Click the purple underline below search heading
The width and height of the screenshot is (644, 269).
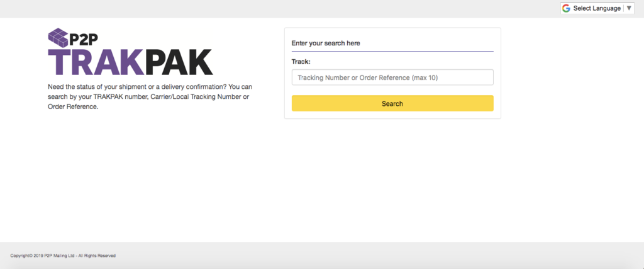pyautogui.click(x=392, y=51)
